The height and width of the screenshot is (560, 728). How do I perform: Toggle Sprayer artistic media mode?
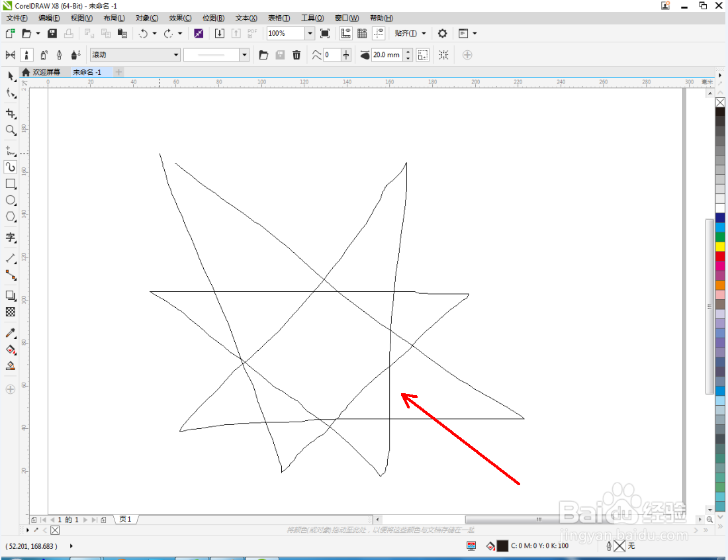click(44, 55)
